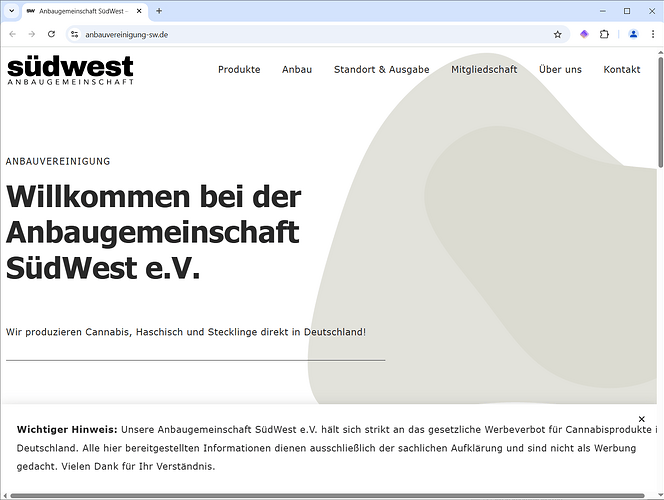Open the Extensions puzzle icon
Image resolution: width=664 pixels, height=500 pixels.
604,34
